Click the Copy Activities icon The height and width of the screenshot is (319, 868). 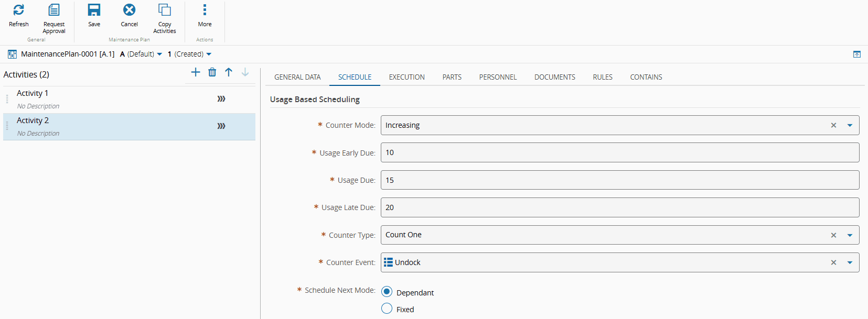[x=165, y=10]
